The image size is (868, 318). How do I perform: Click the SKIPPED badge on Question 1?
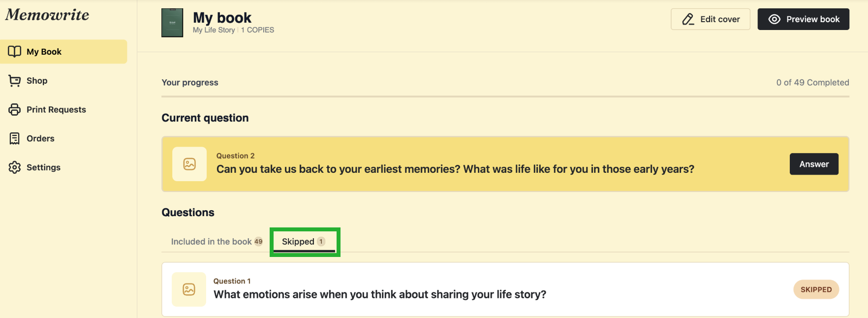[x=816, y=289]
